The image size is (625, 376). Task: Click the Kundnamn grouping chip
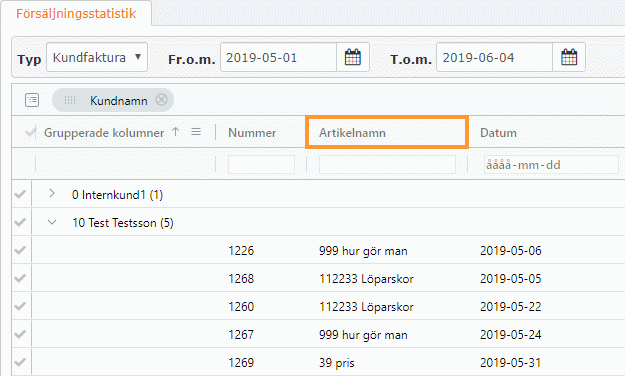pyautogui.click(x=113, y=100)
